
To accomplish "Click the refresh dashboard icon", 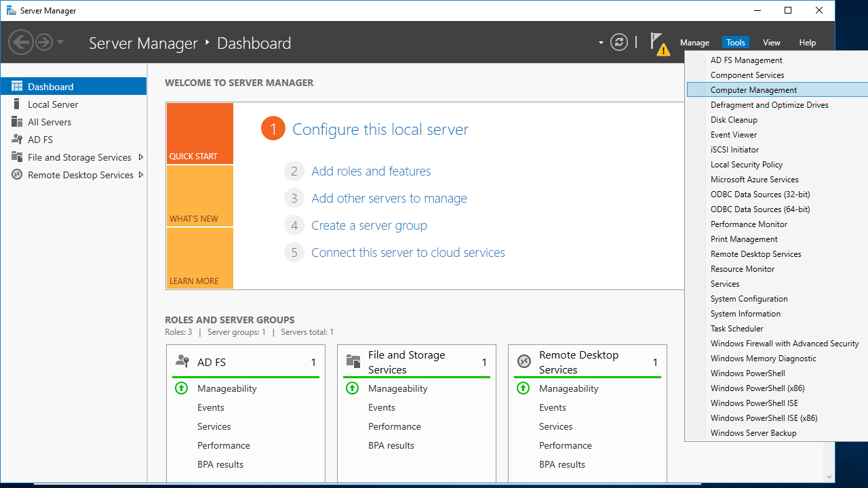I will coord(618,43).
